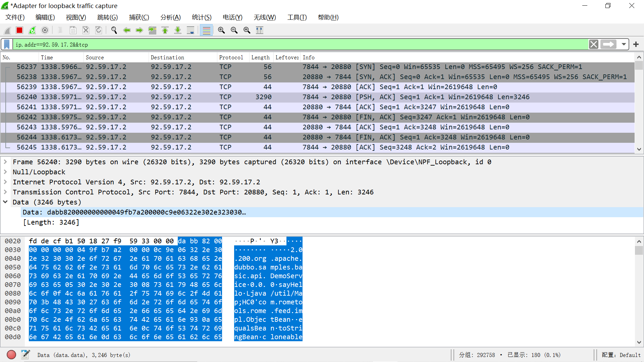Clear the display filter with X

593,44
